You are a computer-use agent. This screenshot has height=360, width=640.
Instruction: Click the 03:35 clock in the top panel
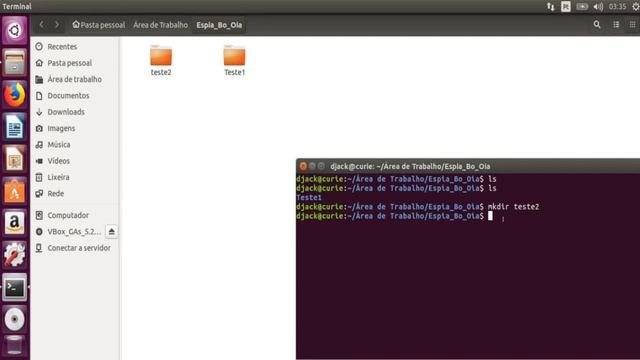tap(617, 7)
